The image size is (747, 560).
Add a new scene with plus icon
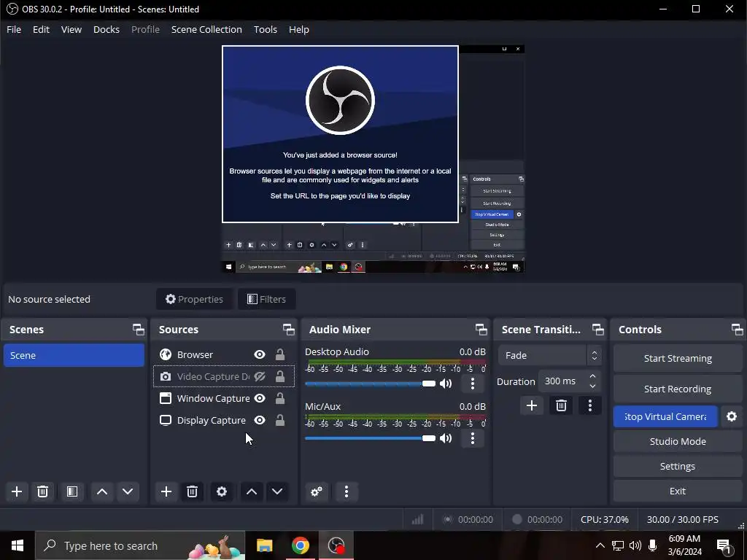coord(17,491)
